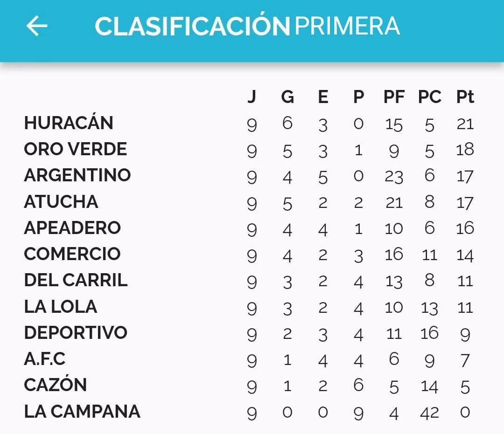The image size is (504, 434).
Task: Click the A.F.C team name
Action: (45, 359)
